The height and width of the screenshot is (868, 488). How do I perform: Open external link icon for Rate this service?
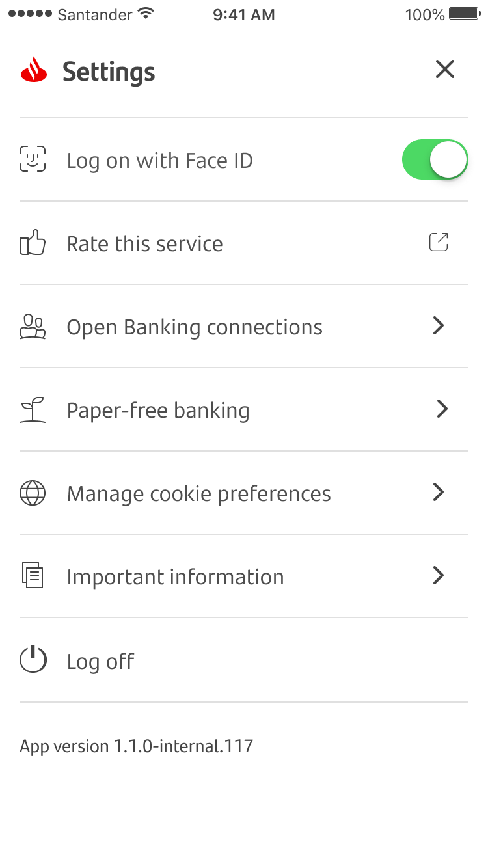coord(439,243)
